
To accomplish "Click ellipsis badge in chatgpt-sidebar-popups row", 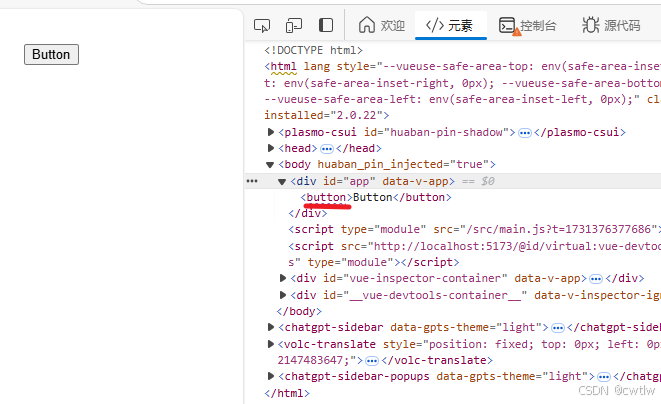I will coord(604,377).
